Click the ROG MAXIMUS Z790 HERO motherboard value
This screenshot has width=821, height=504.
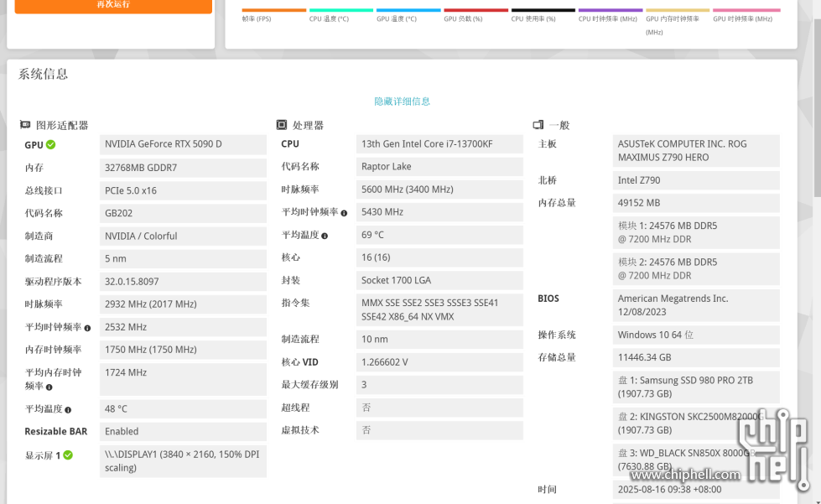696,151
